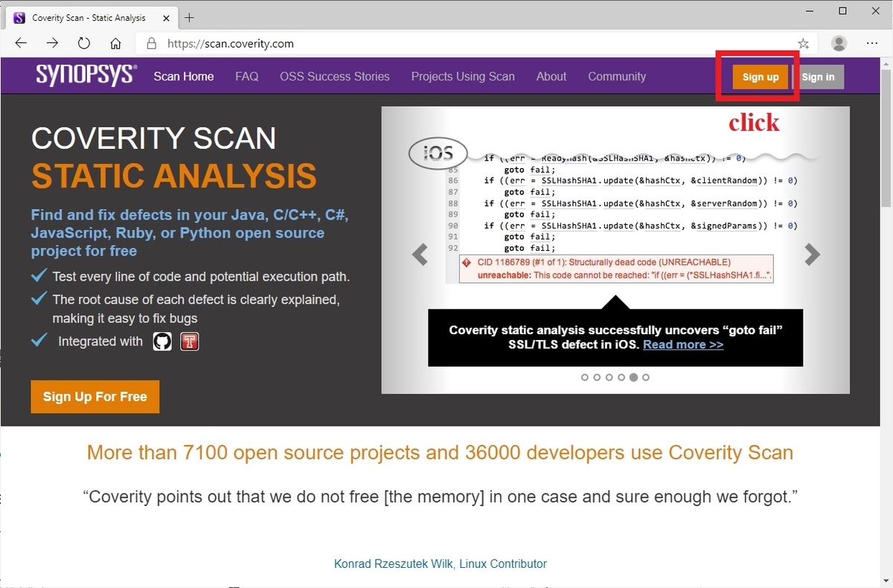Select the fourth carousel dot
Image resolution: width=893 pixels, height=588 pixels.
point(621,377)
